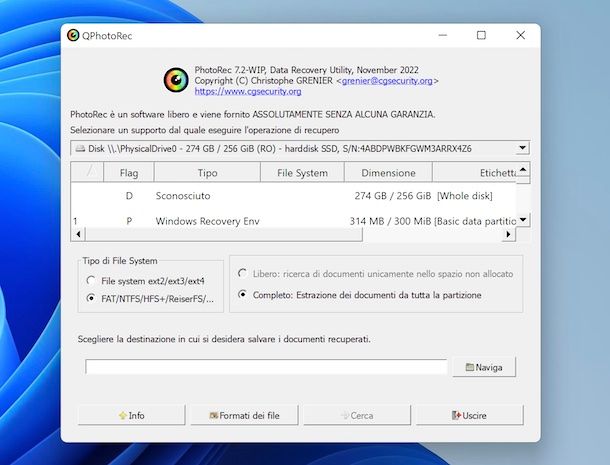Screen dimensions: 610x465
Task: Sort by the File System column header
Action: [302, 172]
